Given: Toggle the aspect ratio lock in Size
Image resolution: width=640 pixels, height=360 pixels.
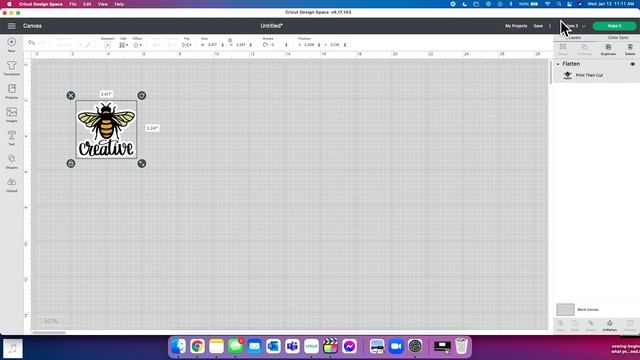Looking at the screenshot, I should click(x=230, y=40).
